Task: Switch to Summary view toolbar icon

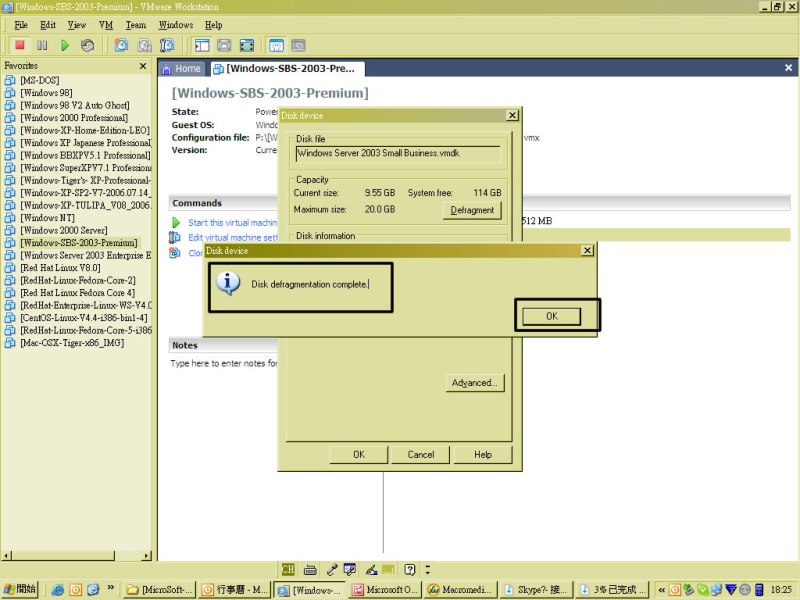Action: tap(276, 45)
